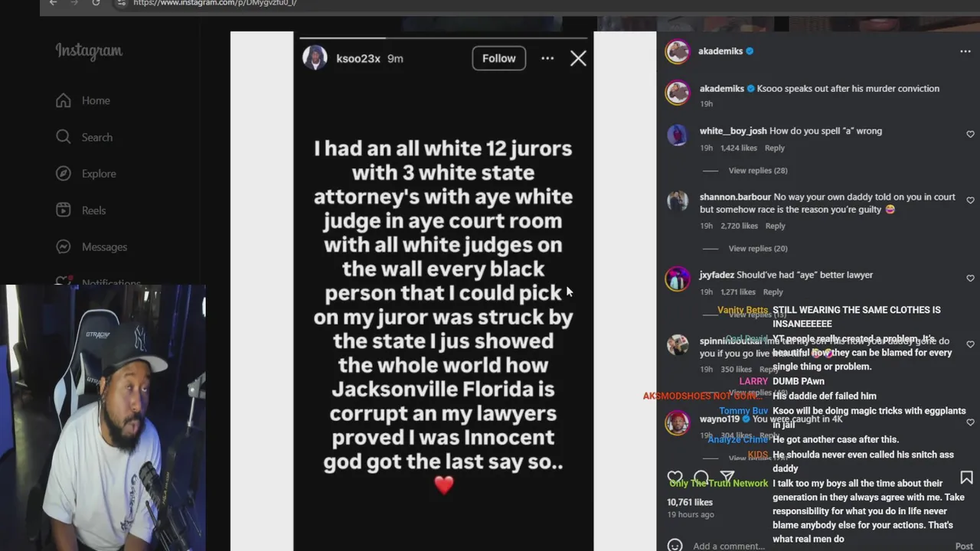Open the emoji picker beside the comment box
This screenshot has width=980, height=551.
pyautogui.click(x=675, y=546)
